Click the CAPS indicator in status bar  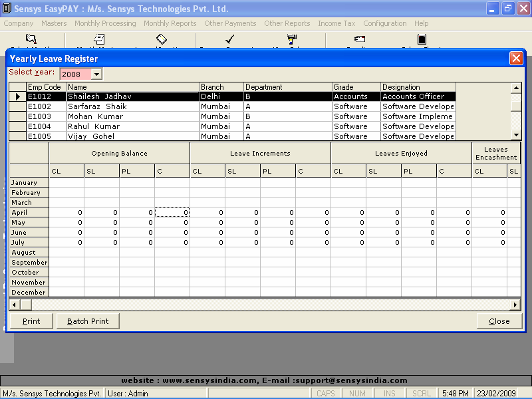click(x=326, y=393)
